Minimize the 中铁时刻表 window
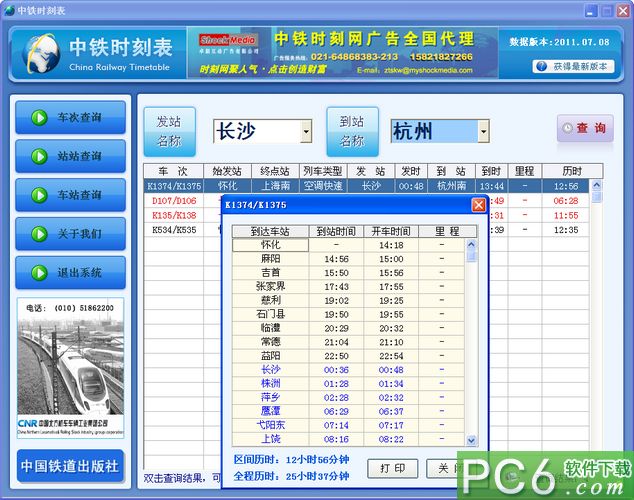Screen dimensions: 634x500 tap(591, 11)
